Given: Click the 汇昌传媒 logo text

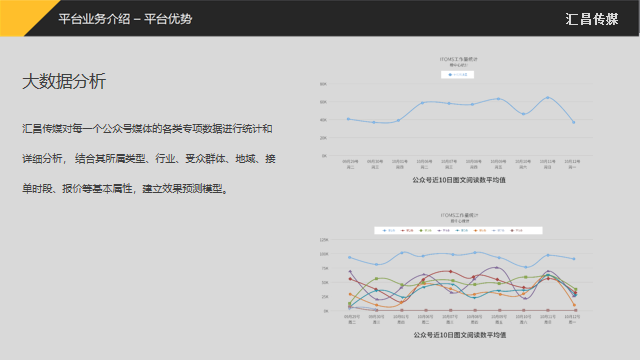Looking at the screenshot, I should click(592, 19).
